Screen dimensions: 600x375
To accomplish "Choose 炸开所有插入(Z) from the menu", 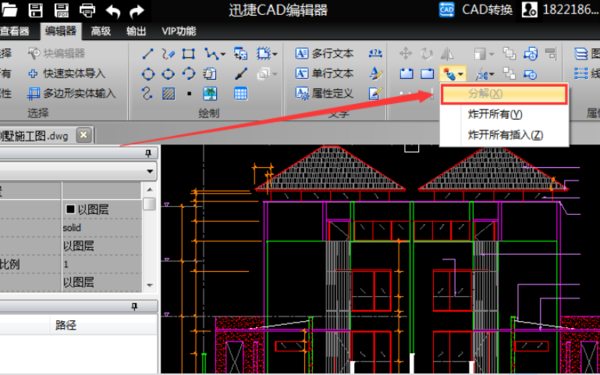I will (504, 135).
